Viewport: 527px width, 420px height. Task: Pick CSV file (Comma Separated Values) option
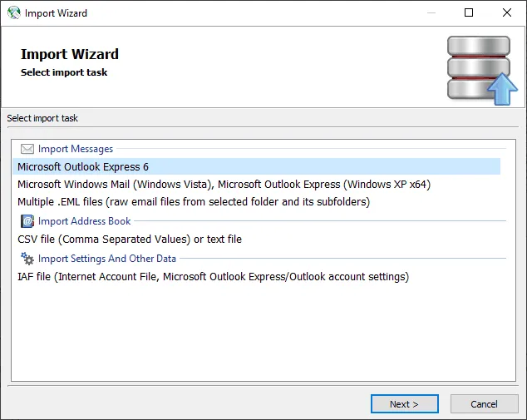[130, 239]
